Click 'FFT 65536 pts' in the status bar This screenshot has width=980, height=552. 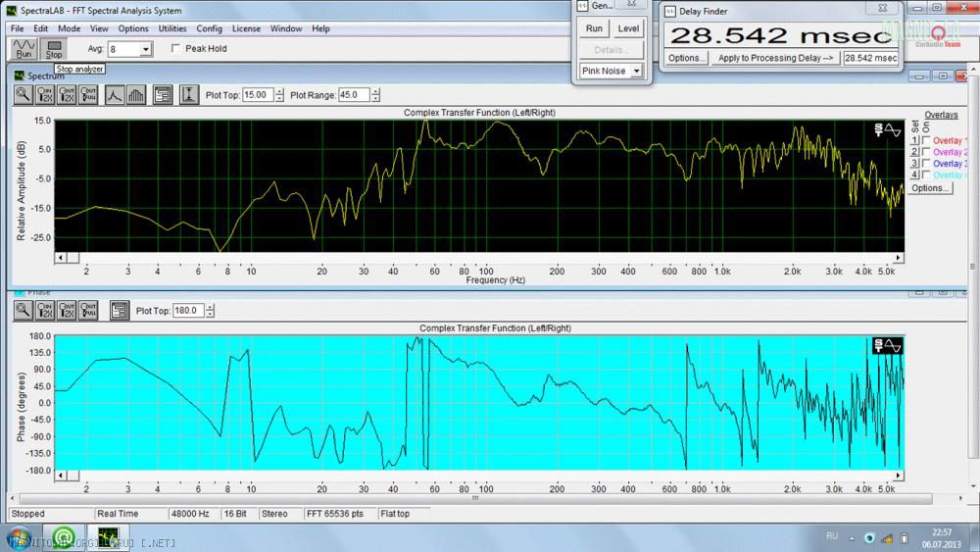(335, 513)
